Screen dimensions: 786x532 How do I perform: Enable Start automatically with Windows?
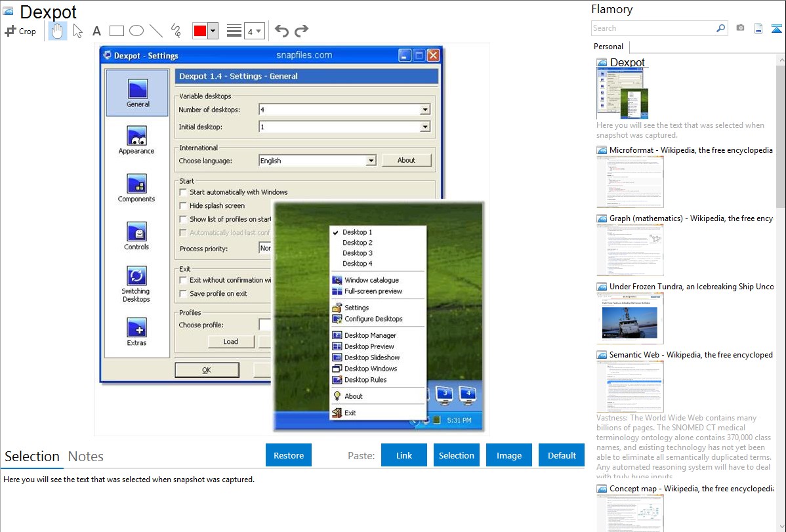pos(183,192)
